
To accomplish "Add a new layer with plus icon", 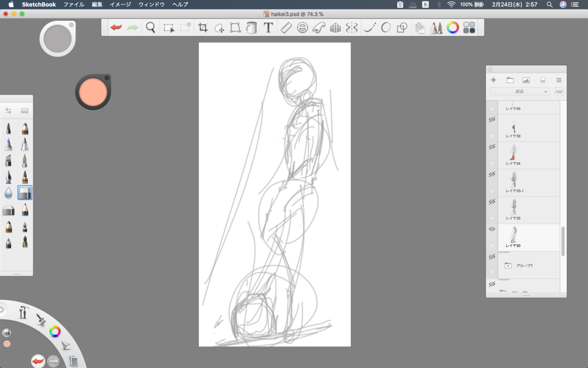I will (x=493, y=80).
